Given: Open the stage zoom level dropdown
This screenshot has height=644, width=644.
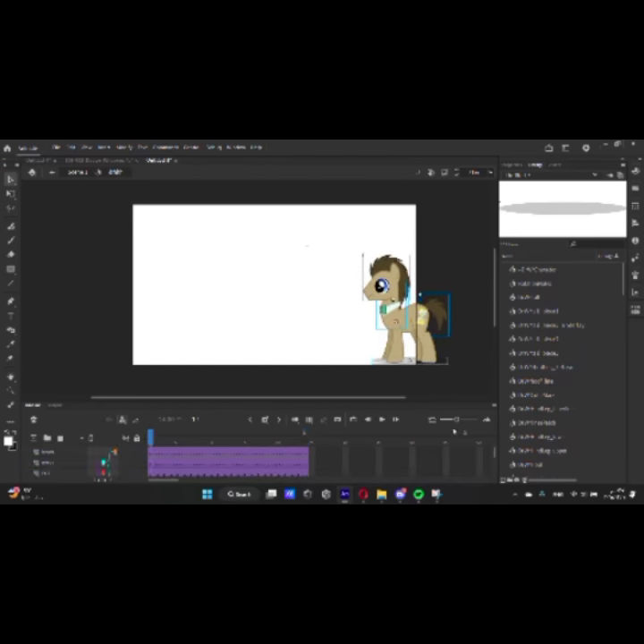Looking at the screenshot, I should click(477, 172).
